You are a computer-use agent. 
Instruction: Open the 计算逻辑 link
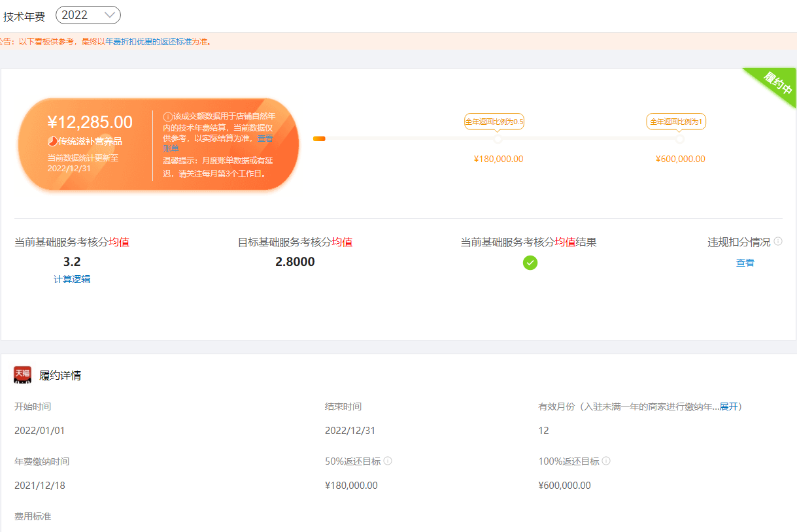[72, 279]
